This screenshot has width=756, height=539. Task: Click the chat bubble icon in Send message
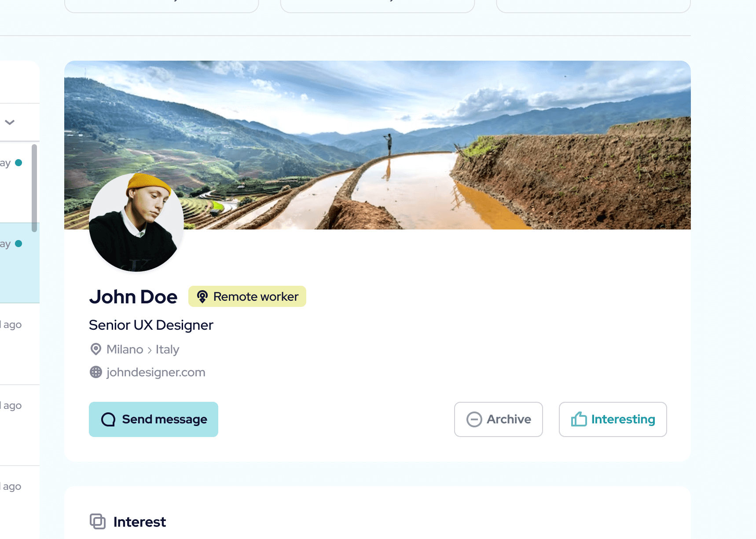click(x=108, y=419)
